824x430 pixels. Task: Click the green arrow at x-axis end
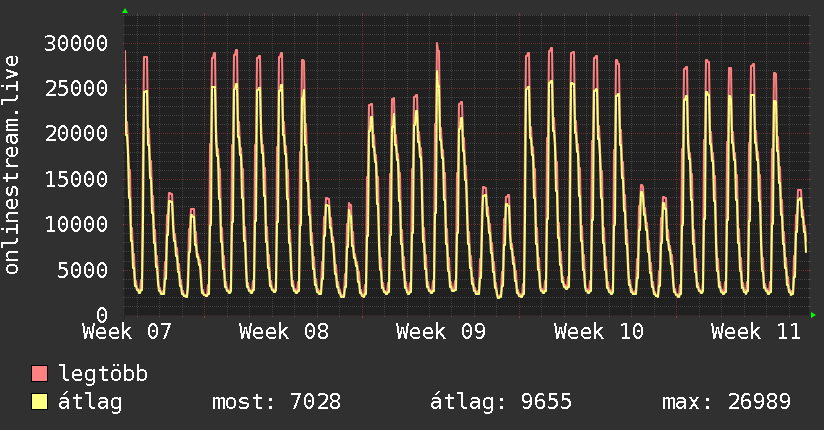tap(813, 315)
